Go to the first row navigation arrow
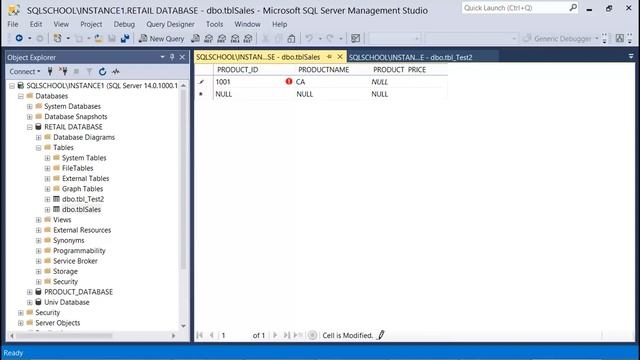Image resolution: width=640 pixels, height=360 pixels. (x=200, y=335)
